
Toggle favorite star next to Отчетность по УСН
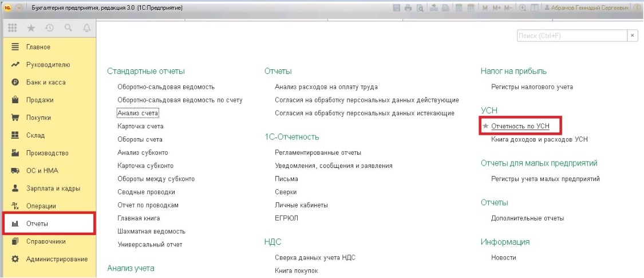(485, 127)
